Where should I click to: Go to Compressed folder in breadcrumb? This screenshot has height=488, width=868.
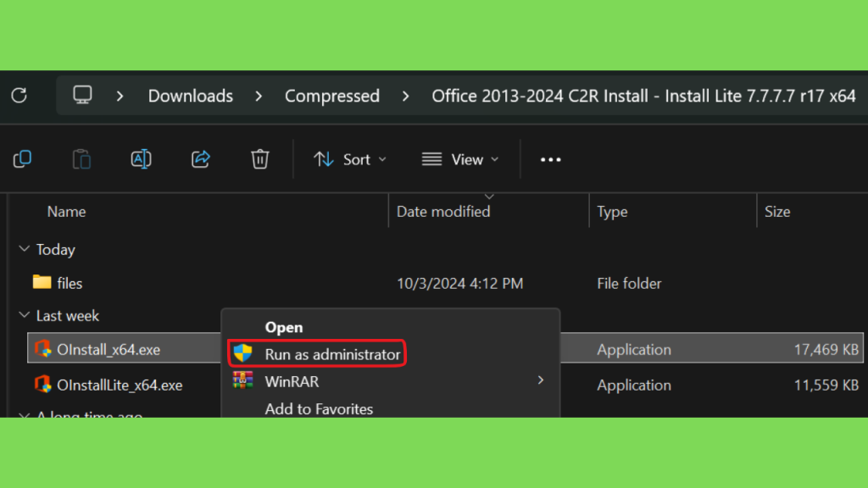[x=331, y=96]
